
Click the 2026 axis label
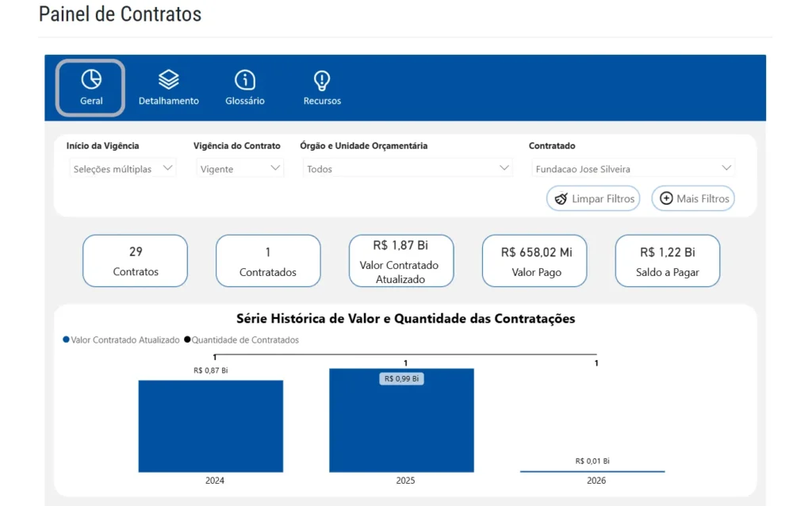(596, 481)
